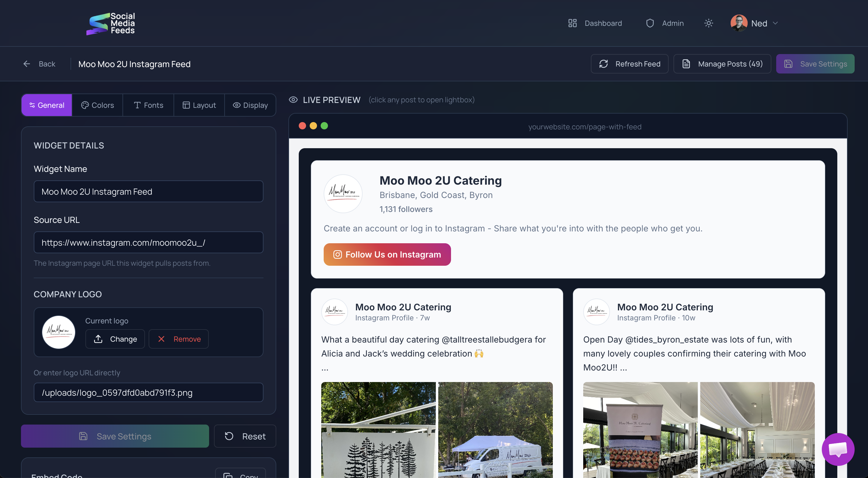Click the 'Instagram Profile · 7w' label
Image resolution: width=868 pixels, height=478 pixels.
point(393,318)
